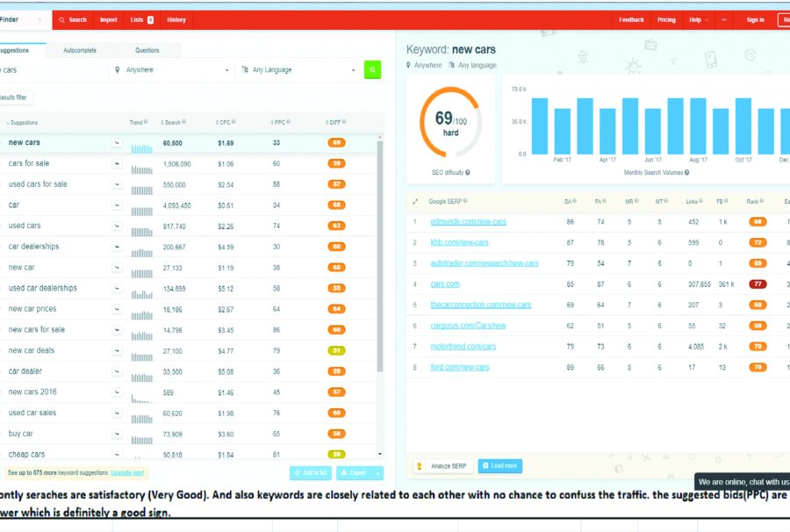The height and width of the screenshot is (532, 790).
Task: Switch to the Autocomplete tab
Action: click(x=80, y=50)
